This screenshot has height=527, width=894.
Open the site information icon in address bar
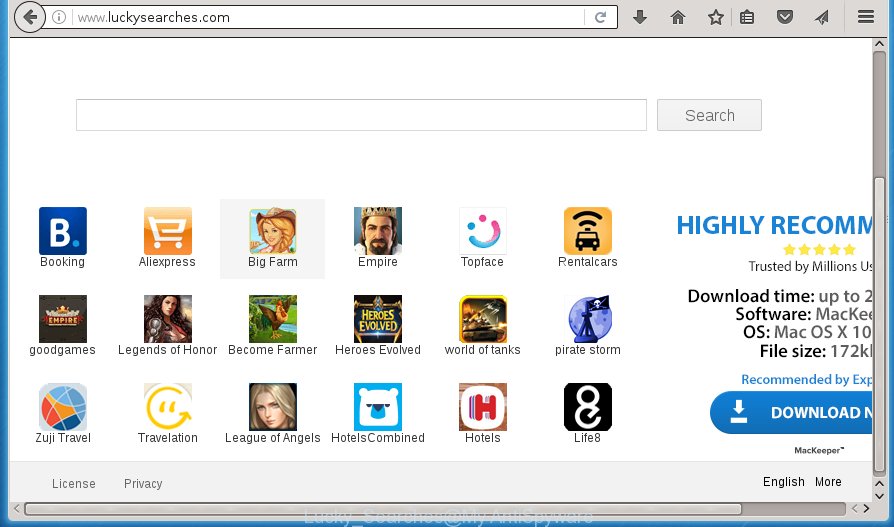tap(59, 17)
